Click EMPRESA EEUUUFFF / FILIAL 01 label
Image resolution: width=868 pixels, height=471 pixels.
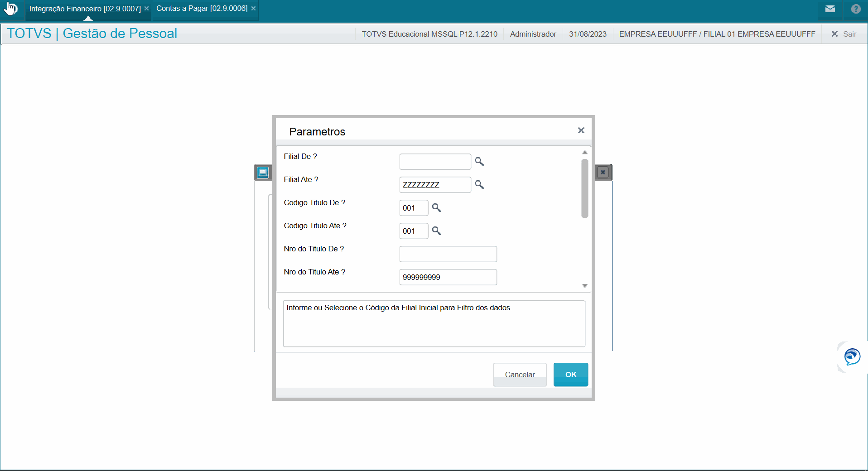pyautogui.click(x=717, y=34)
